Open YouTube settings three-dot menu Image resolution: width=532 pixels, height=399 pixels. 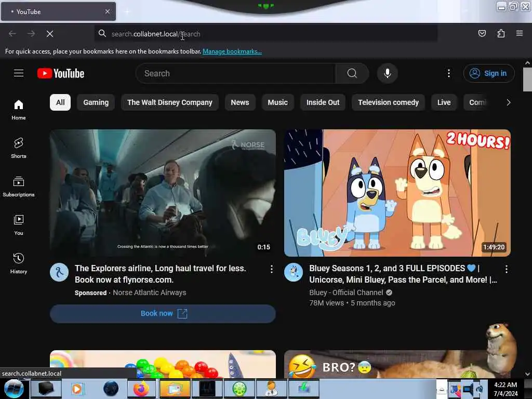[x=448, y=73]
